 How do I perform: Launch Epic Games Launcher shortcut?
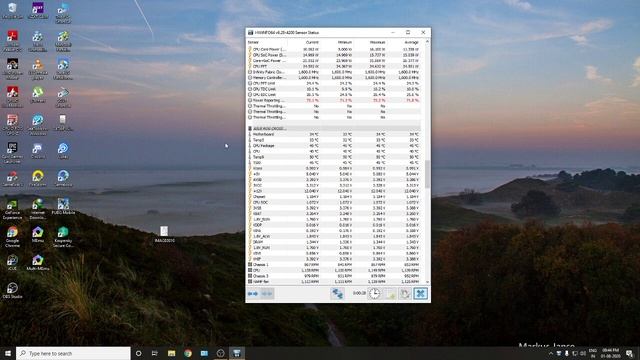[x=12, y=153]
